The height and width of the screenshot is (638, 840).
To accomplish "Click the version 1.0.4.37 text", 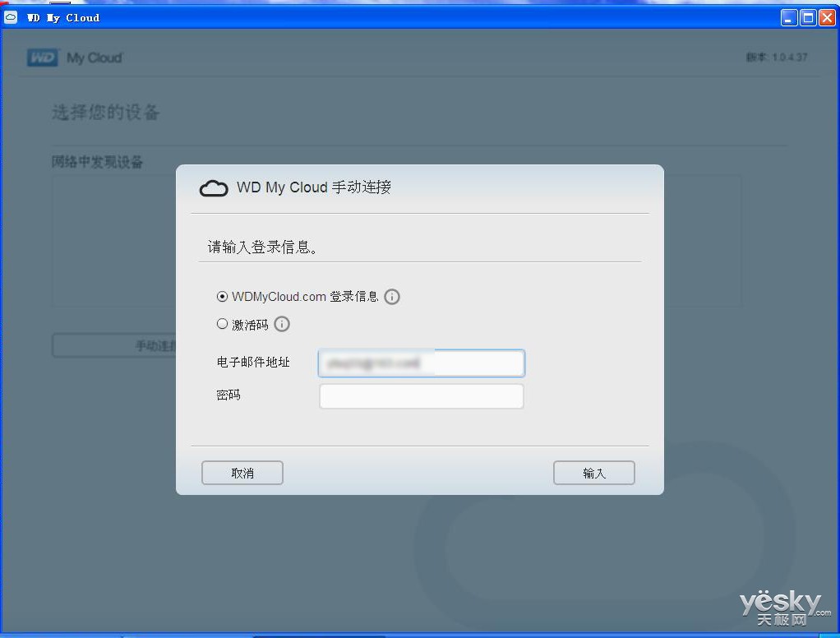I will pos(777,58).
